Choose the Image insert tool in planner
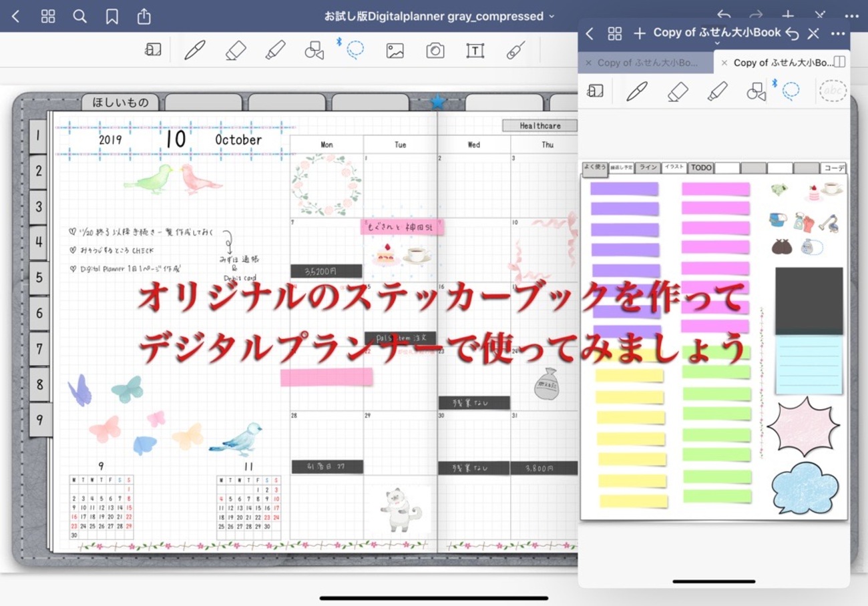This screenshot has width=868, height=606. pos(395,51)
